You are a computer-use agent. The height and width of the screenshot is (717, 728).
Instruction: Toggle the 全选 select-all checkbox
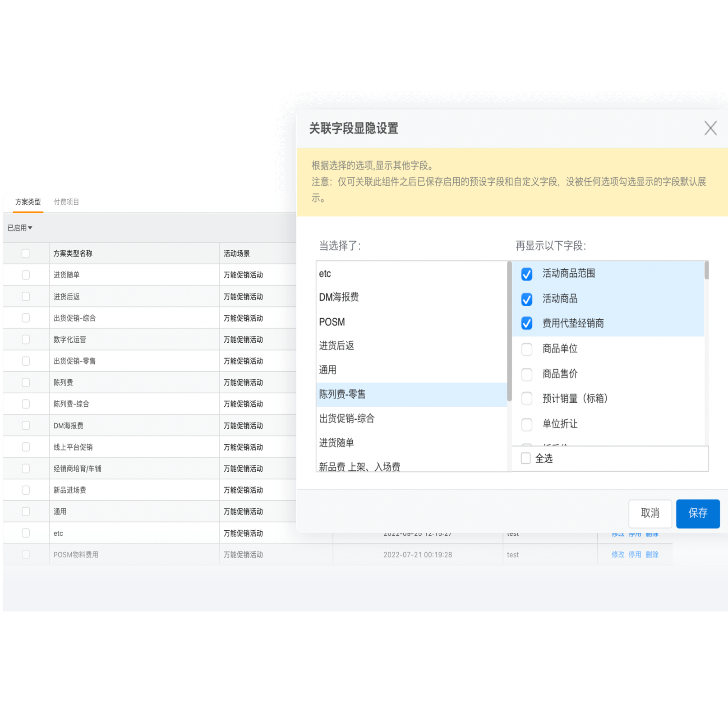(x=525, y=458)
